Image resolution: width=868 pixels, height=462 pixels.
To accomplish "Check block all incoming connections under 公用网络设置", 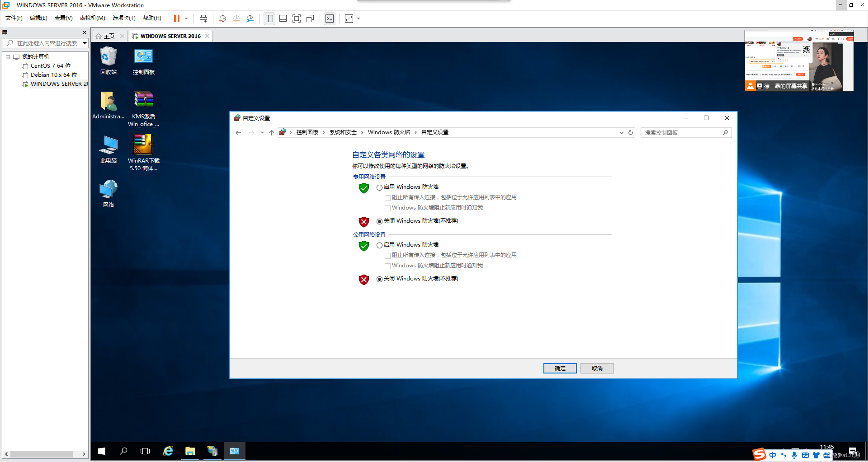I will (x=387, y=256).
